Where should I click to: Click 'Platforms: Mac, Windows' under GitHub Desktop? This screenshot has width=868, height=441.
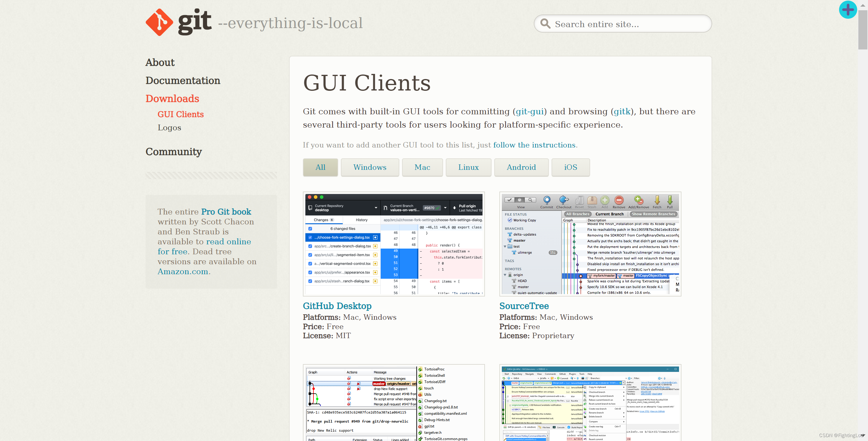tap(350, 317)
